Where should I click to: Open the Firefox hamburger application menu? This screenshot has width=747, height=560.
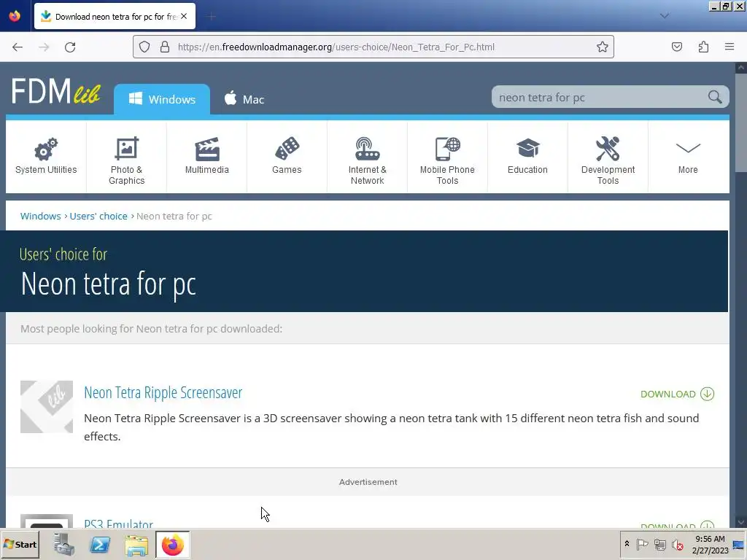[729, 47]
